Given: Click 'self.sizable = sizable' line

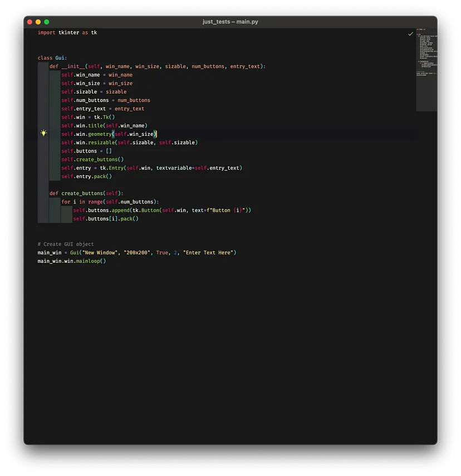Looking at the screenshot, I should coord(94,92).
